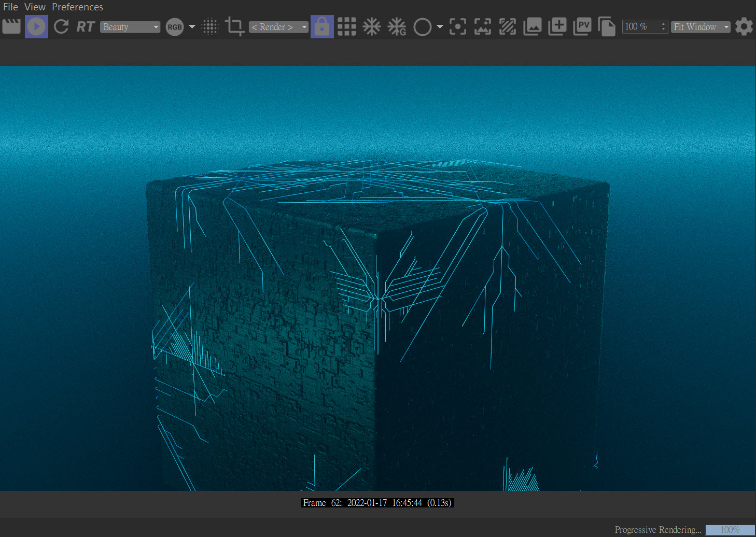
Task: Toggle the purple lock icon
Action: [x=322, y=26]
